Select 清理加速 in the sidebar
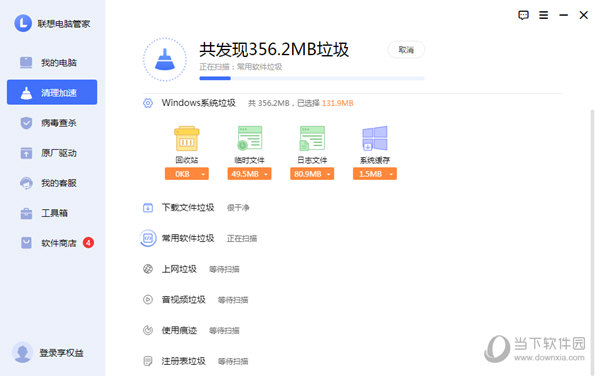 click(52, 92)
